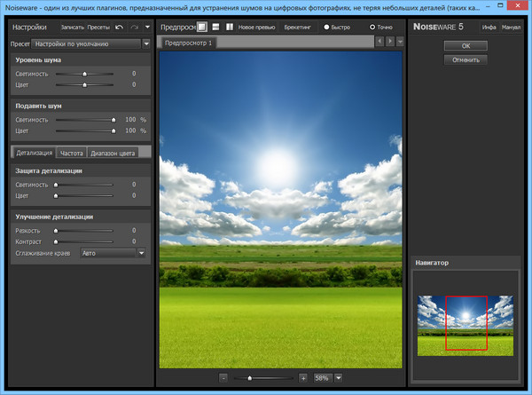The image size is (532, 395).
Task: Click the zoom in plus button
Action: click(303, 377)
